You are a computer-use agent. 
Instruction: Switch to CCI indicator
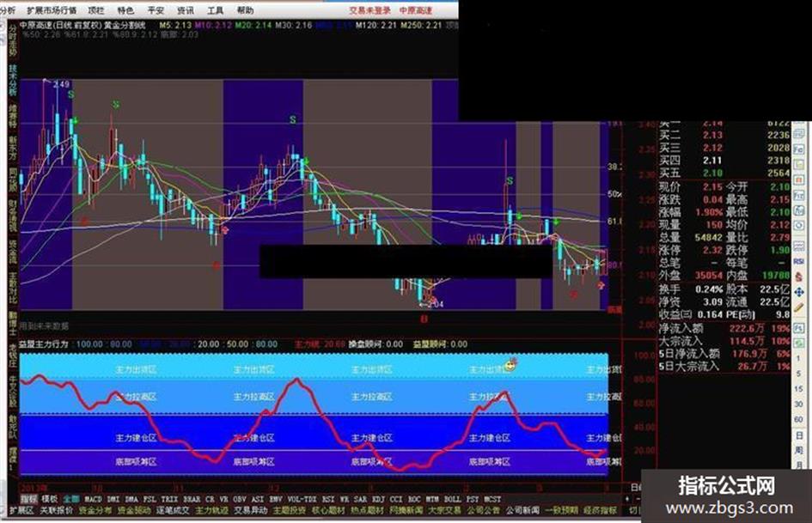(396, 499)
